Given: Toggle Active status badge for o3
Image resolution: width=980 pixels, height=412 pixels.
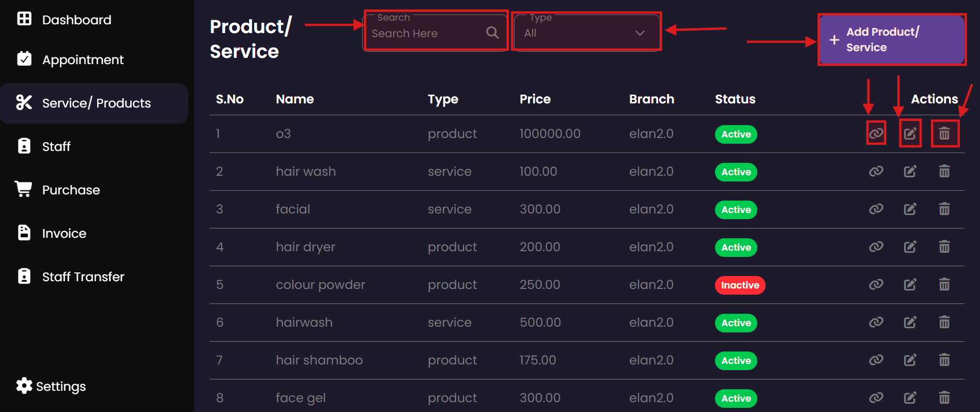Looking at the screenshot, I should tap(736, 134).
